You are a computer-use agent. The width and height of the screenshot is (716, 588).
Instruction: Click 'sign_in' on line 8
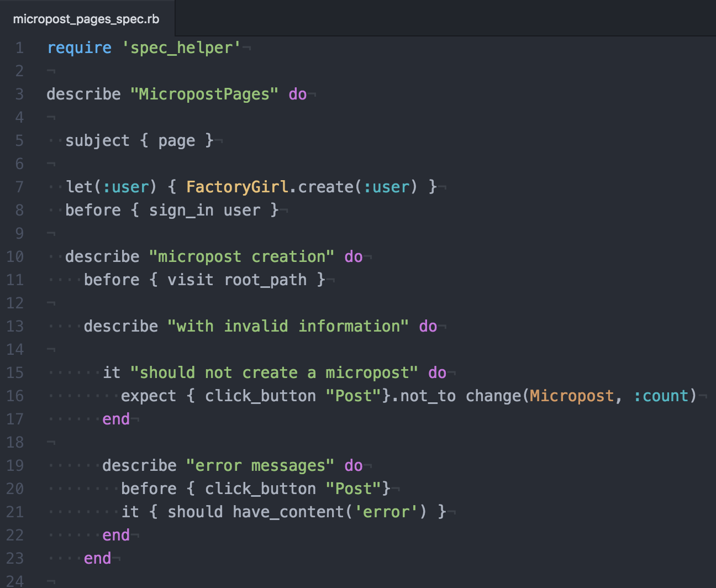tap(181, 211)
